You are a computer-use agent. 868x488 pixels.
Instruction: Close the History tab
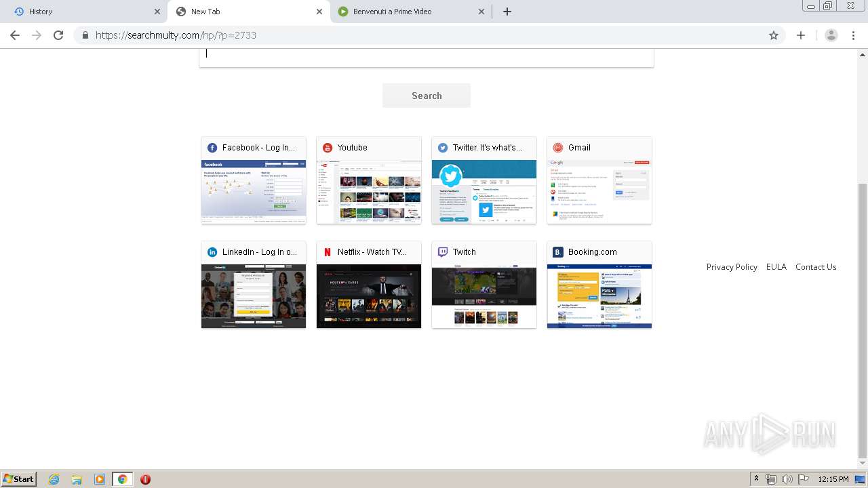coord(157,12)
